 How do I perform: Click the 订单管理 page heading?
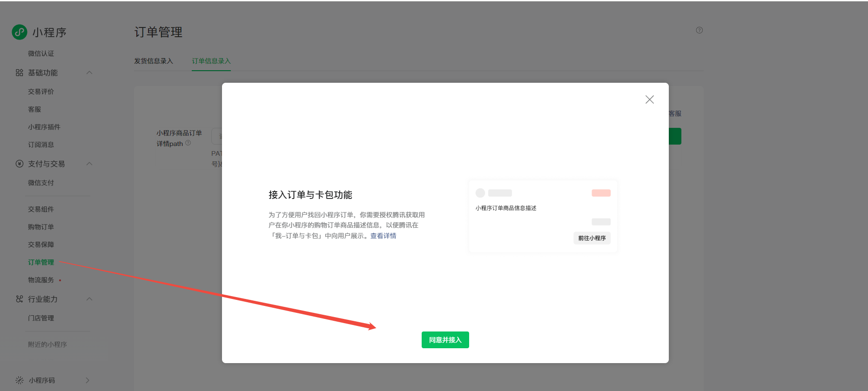[158, 32]
